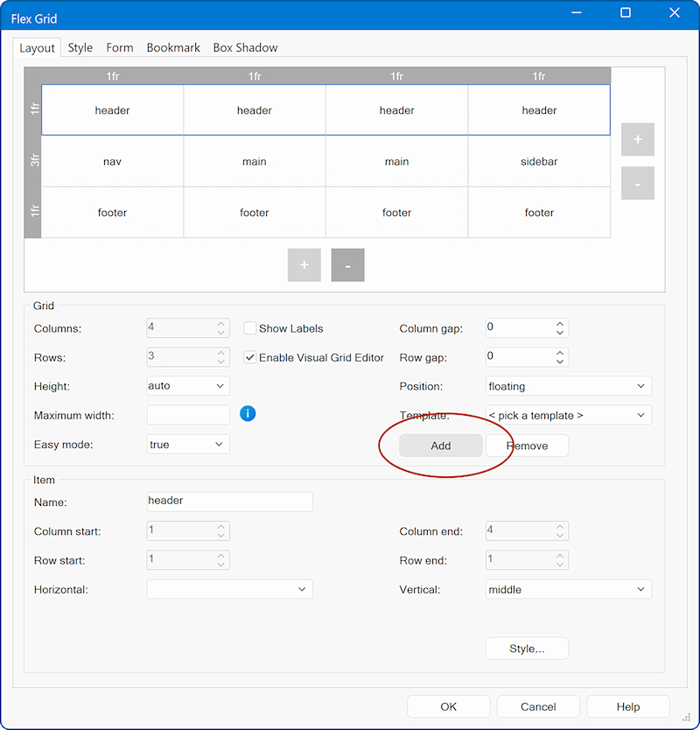Viewport: 700px width, 730px height.
Task: Add a grid column with the plus button
Action: coord(638,139)
